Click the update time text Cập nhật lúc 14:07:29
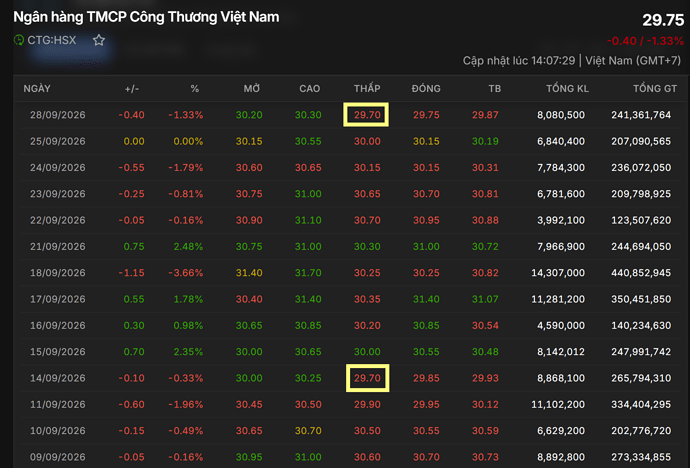Viewport: 690px width, 468px height. pos(519,60)
